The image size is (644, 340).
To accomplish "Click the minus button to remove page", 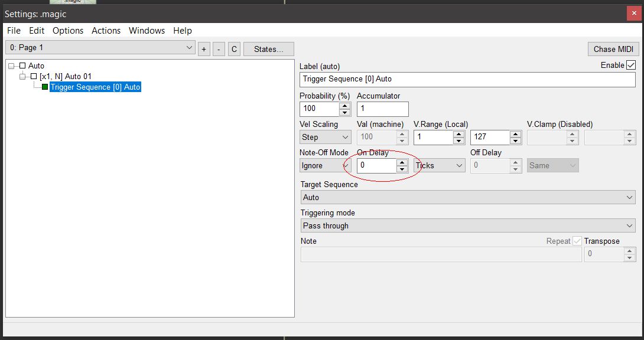I will [219, 49].
